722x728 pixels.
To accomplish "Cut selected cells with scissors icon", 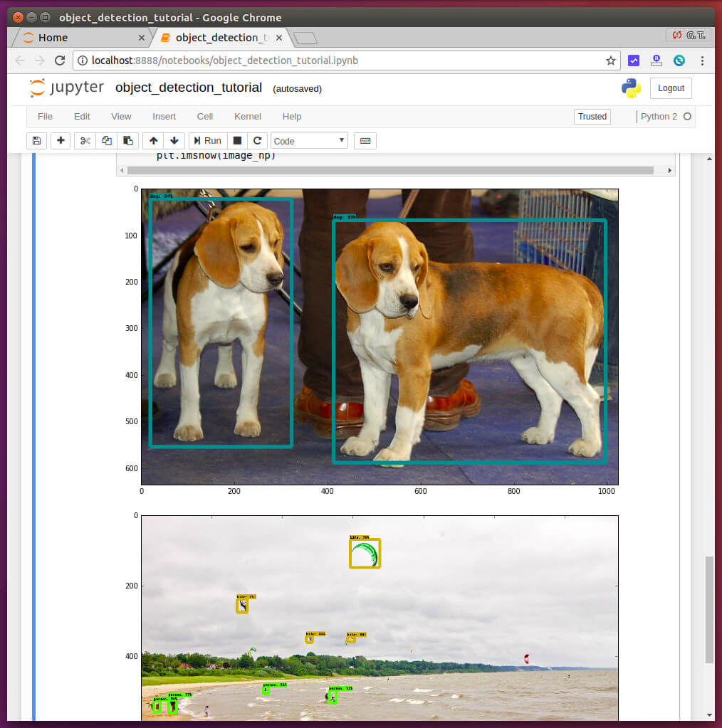I will [85, 141].
